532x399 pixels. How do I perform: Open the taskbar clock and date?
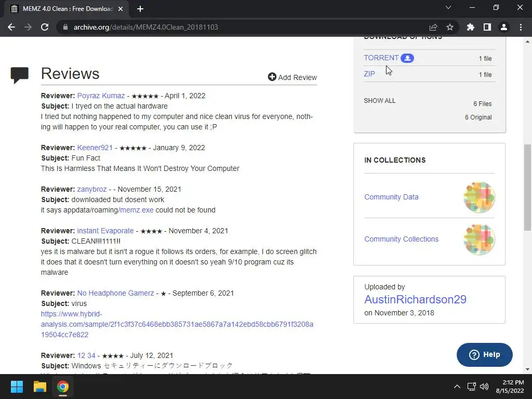[x=510, y=387]
